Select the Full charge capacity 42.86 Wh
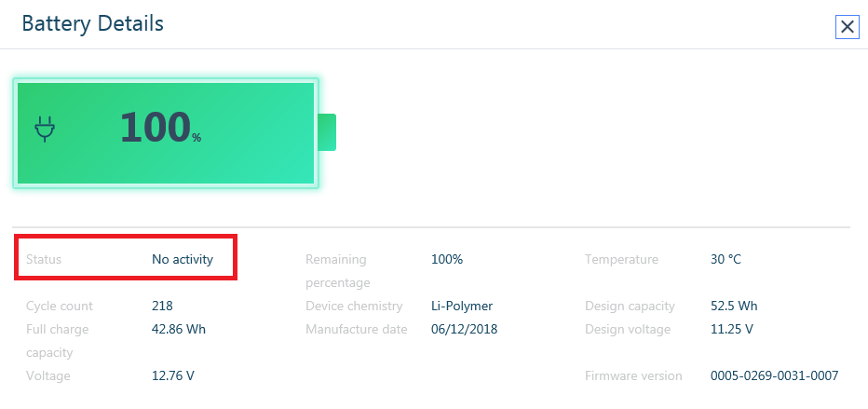 [179, 329]
